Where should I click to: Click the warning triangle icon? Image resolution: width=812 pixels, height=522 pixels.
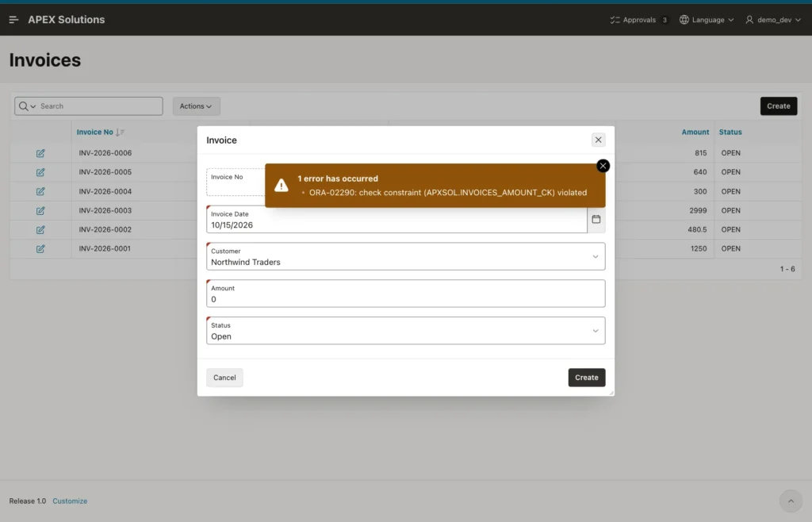click(x=282, y=185)
